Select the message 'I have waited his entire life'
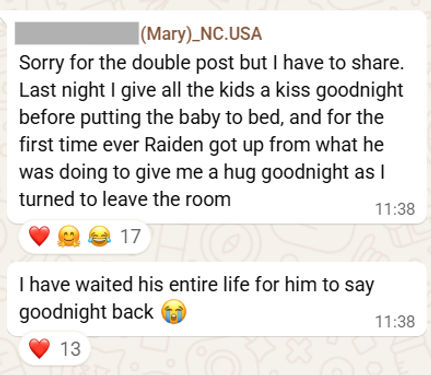Viewport: 431px width, 375px height. 217,299
